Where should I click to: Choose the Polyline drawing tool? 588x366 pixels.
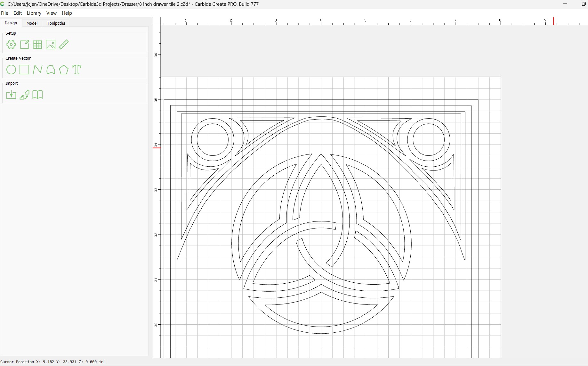point(37,70)
